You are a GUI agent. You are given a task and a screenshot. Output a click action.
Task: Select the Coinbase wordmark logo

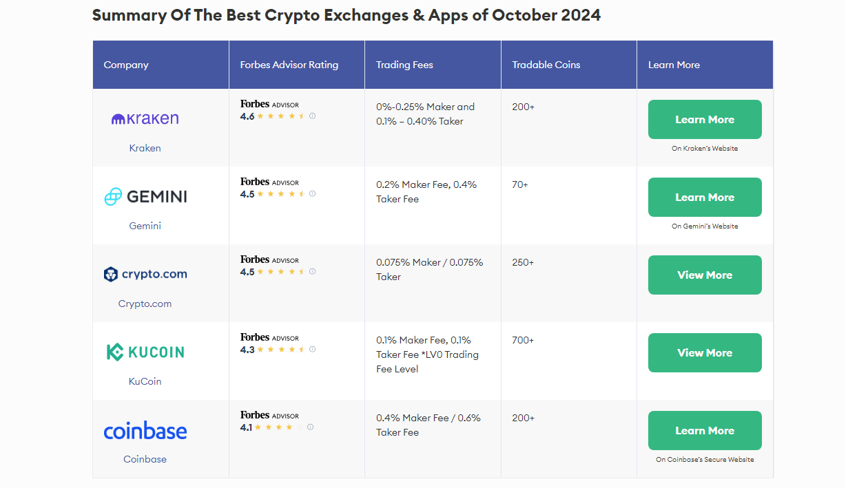tap(145, 430)
